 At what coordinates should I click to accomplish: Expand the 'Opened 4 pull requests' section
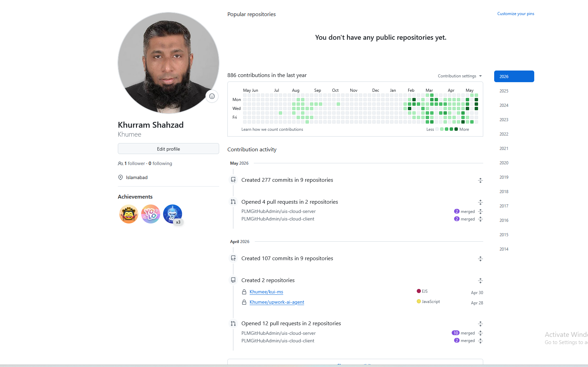click(480, 202)
